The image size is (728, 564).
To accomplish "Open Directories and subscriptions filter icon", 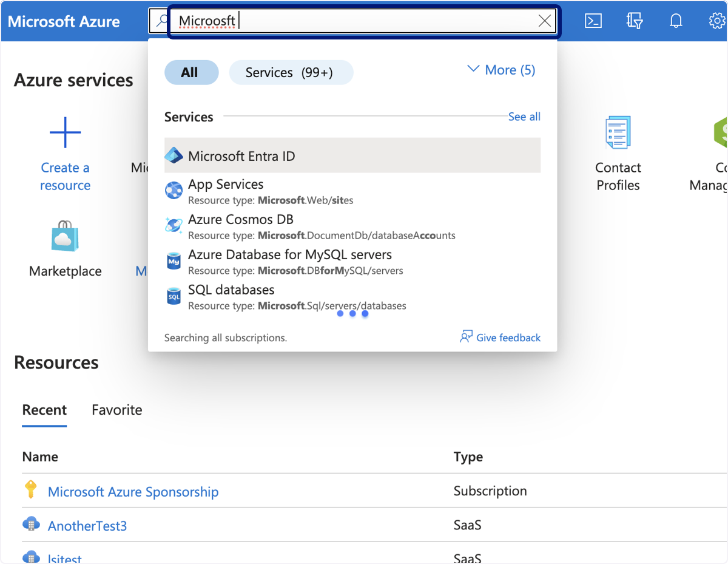I will point(634,21).
